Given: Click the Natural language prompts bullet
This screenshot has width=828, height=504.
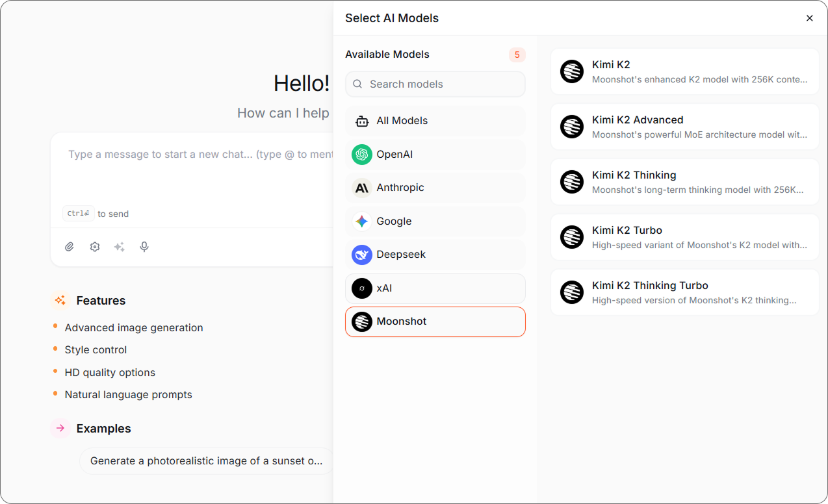Looking at the screenshot, I should [x=128, y=395].
